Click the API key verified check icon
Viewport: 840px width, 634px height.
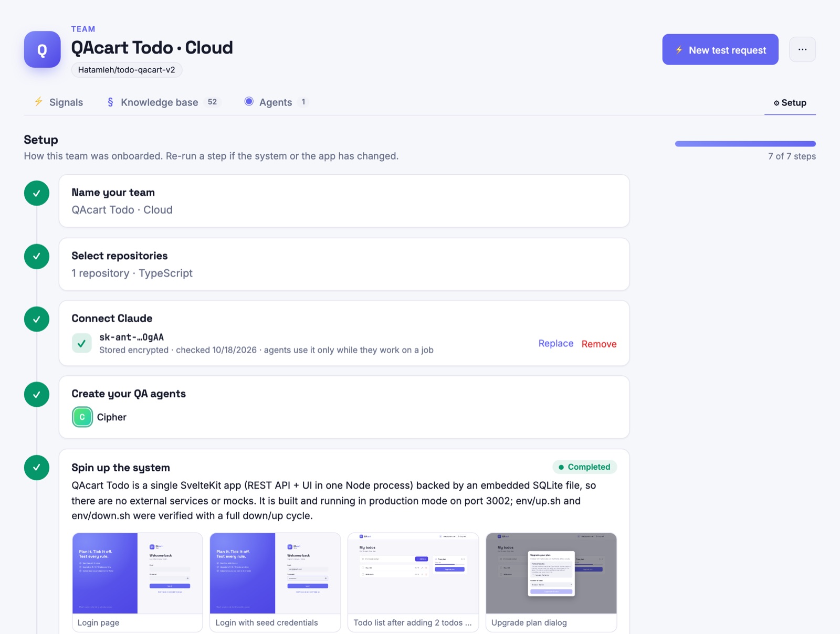82,343
